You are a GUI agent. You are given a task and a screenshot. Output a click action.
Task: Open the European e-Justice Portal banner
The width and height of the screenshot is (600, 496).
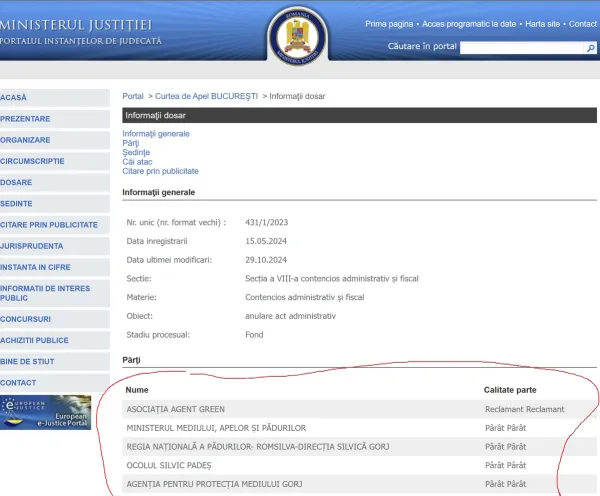coord(45,412)
